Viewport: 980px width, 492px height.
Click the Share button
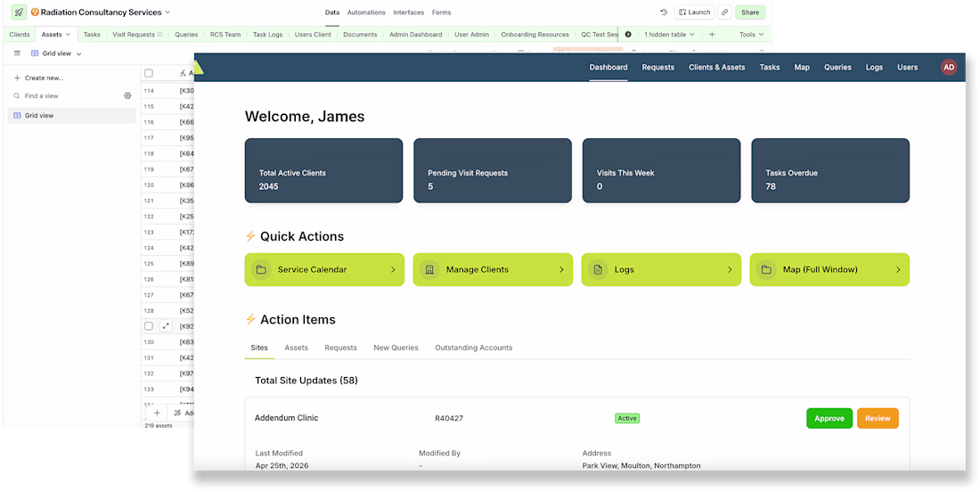pos(750,12)
